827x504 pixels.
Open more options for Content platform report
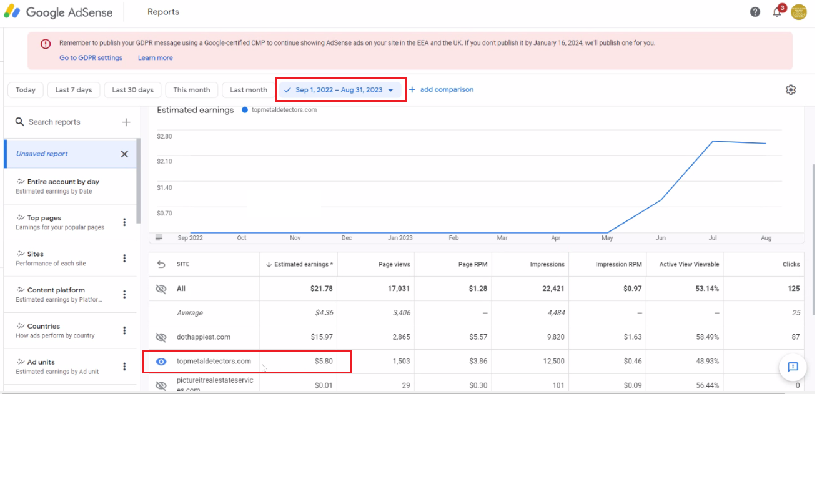[x=124, y=295]
